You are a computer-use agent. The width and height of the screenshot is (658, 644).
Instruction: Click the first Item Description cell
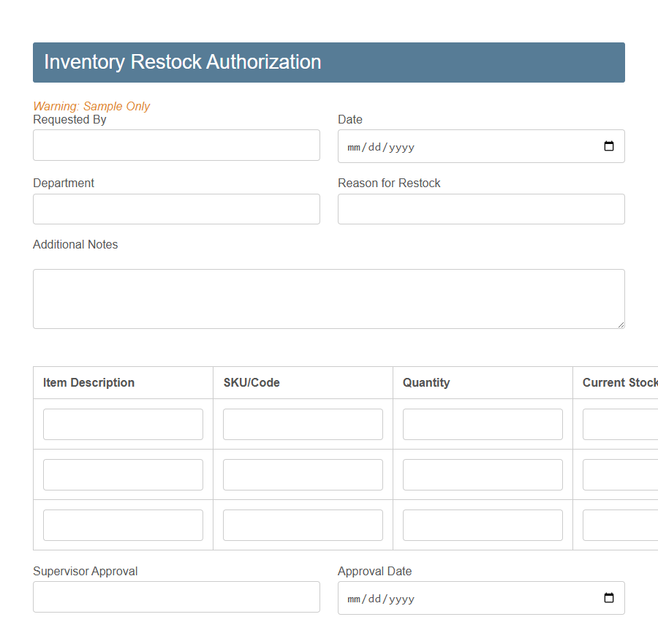pos(123,424)
